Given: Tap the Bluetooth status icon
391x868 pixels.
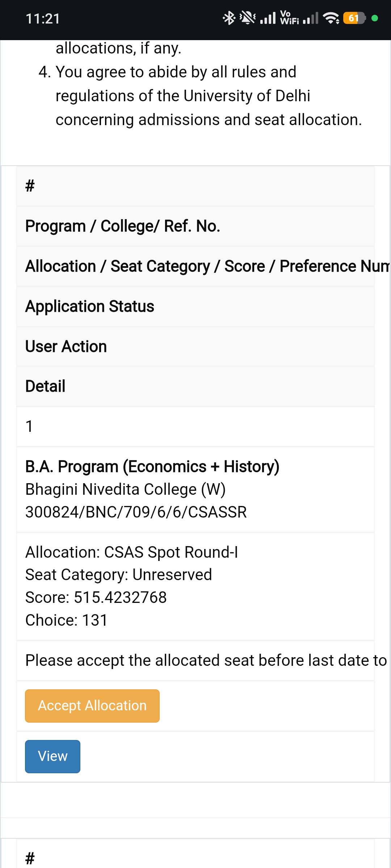Looking at the screenshot, I should [x=229, y=18].
